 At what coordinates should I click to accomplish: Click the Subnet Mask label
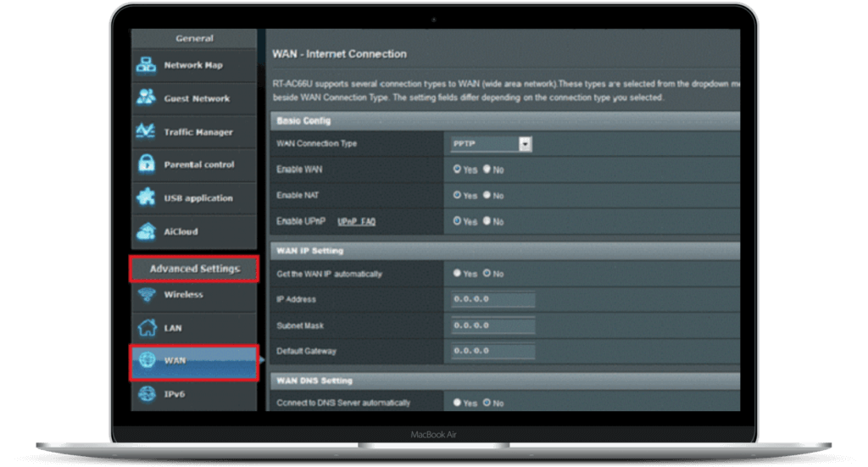[300, 325]
